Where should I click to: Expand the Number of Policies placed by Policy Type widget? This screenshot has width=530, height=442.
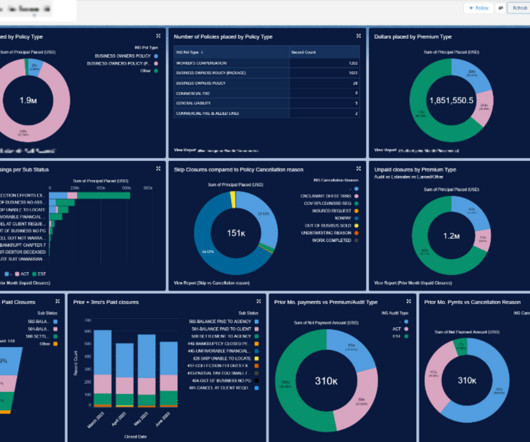pyautogui.click(x=359, y=36)
